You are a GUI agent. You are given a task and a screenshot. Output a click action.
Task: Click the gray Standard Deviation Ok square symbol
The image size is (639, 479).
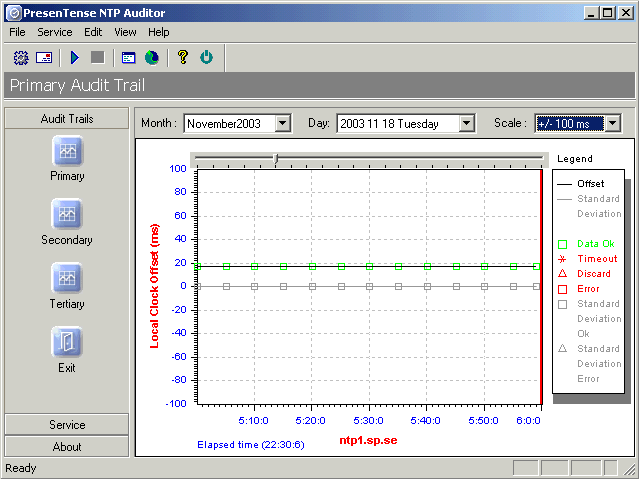562,304
